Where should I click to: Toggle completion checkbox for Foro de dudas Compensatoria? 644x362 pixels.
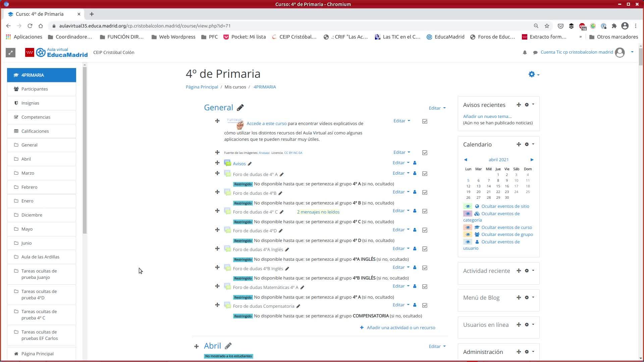coord(425,305)
